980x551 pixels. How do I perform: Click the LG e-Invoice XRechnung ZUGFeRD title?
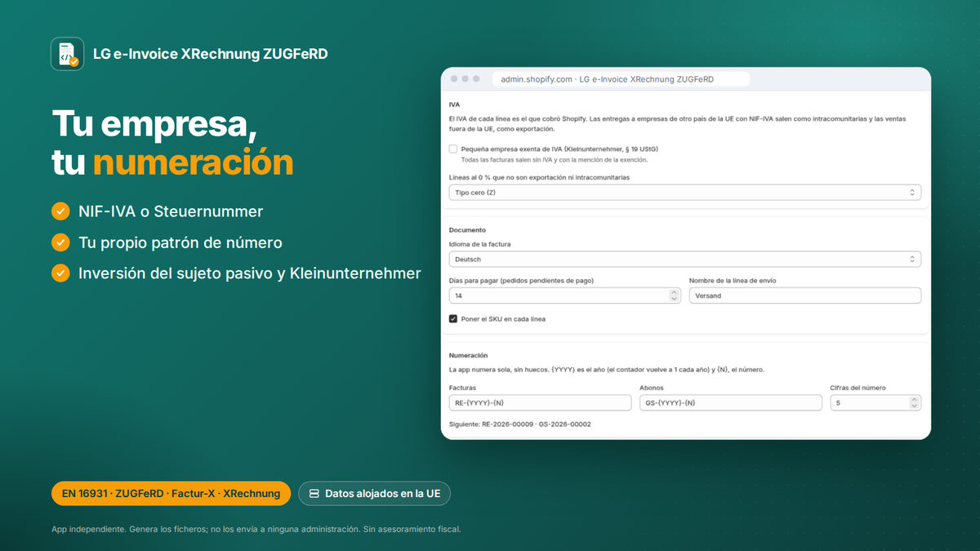point(211,54)
